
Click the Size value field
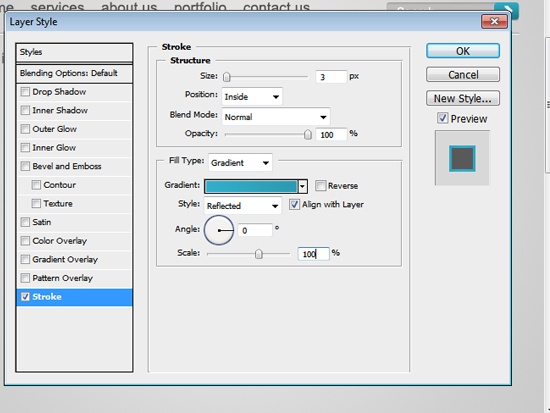pos(331,77)
